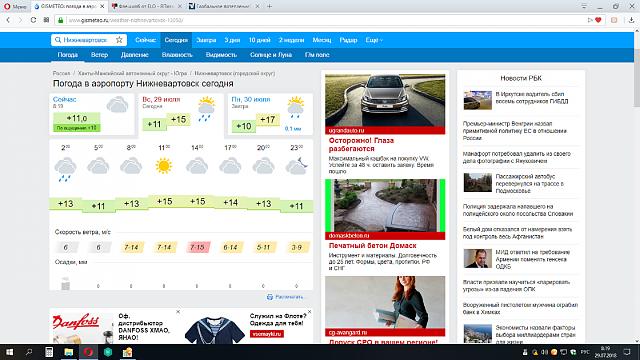Select the Ветер submenu item
The width and height of the screenshot is (640, 360).
click(x=99, y=55)
